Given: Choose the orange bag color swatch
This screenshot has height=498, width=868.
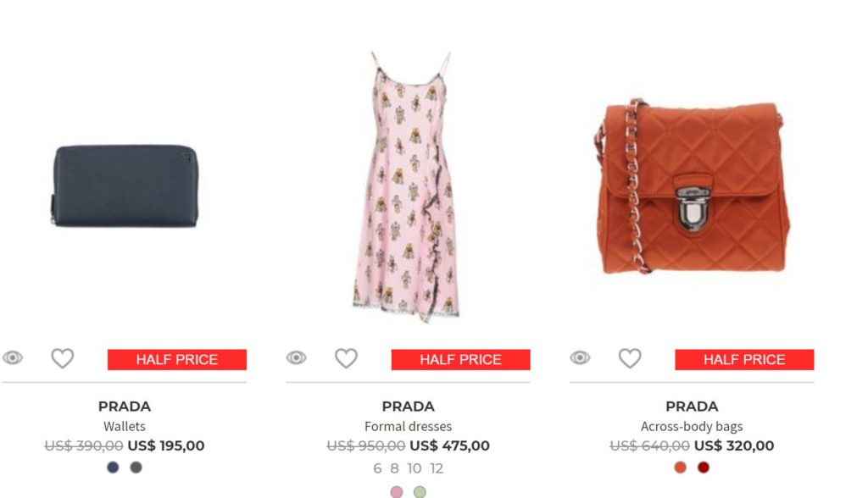Looking at the screenshot, I should point(680,468).
